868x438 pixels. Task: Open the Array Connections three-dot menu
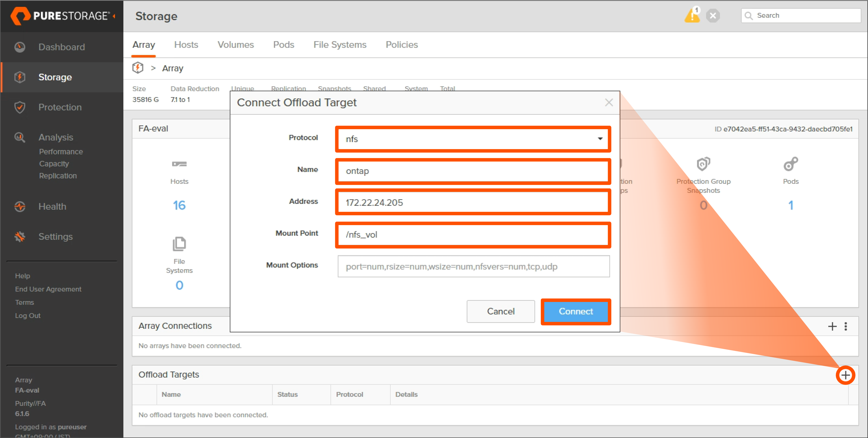tap(845, 326)
